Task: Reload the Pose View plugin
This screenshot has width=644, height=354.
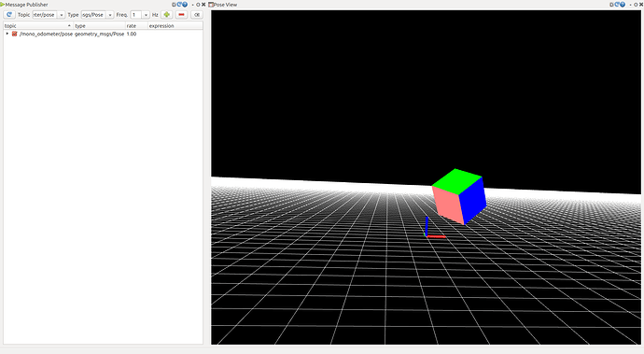Action: pyautogui.click(x=617, y=5)
